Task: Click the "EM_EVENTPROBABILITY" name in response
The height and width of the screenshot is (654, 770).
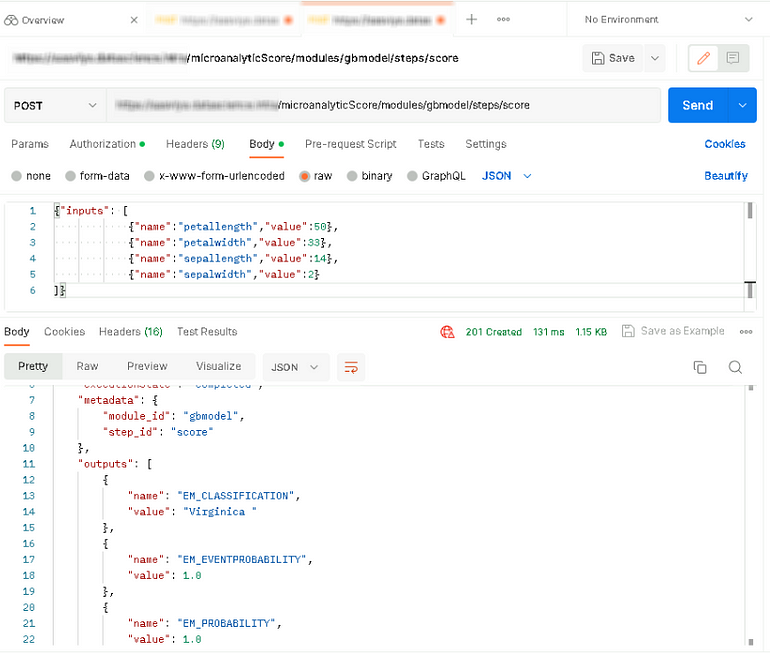Action: [242, 560]
